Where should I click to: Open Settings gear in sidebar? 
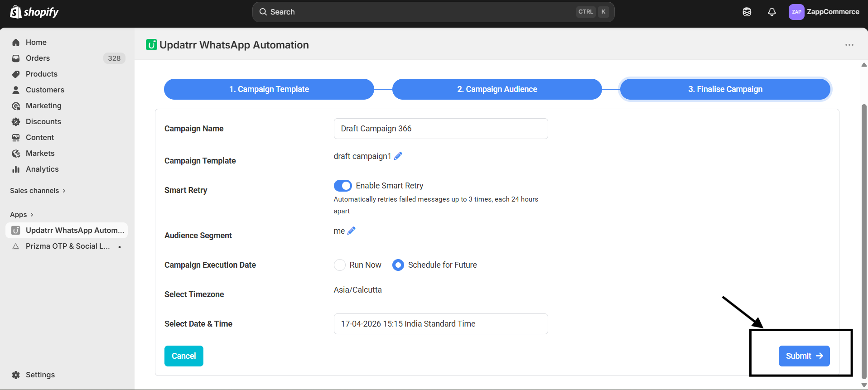(16, 375)
